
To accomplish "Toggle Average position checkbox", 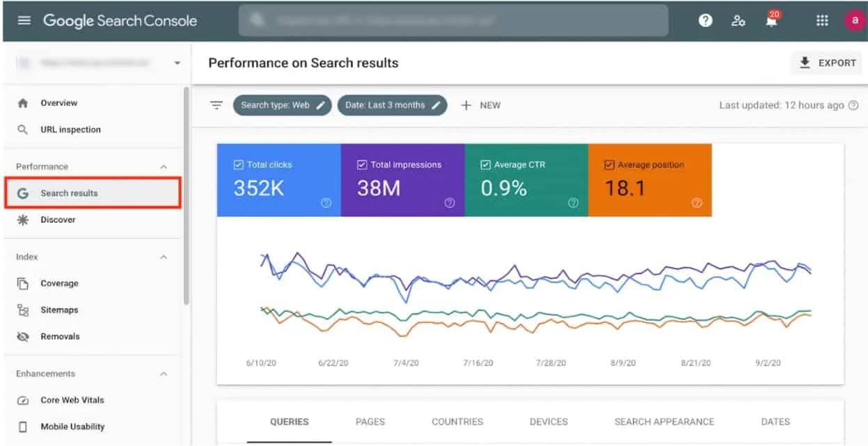I will point(610,165).
